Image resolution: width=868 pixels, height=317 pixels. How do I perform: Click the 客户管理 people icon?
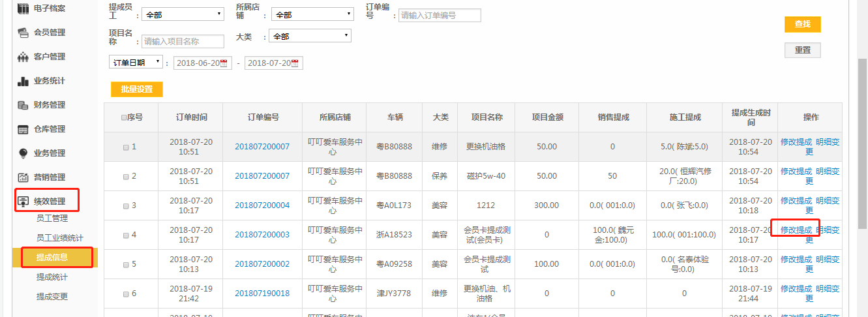pos(23,57)
